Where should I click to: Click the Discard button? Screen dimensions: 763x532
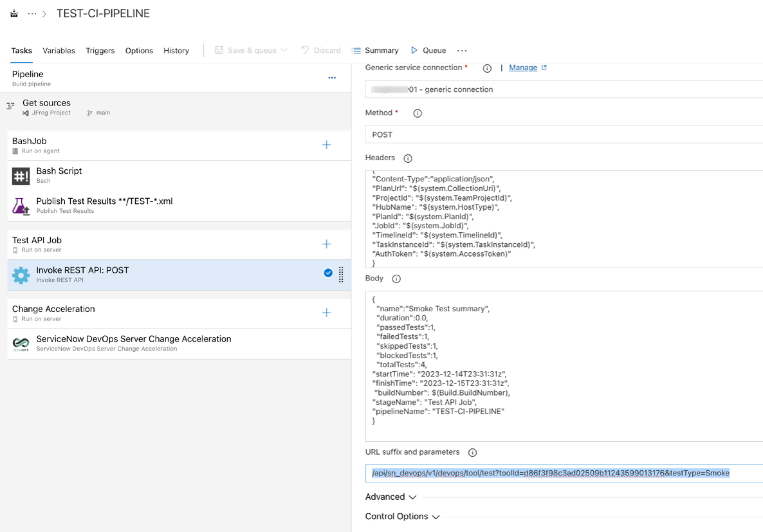tap(321, 50)
